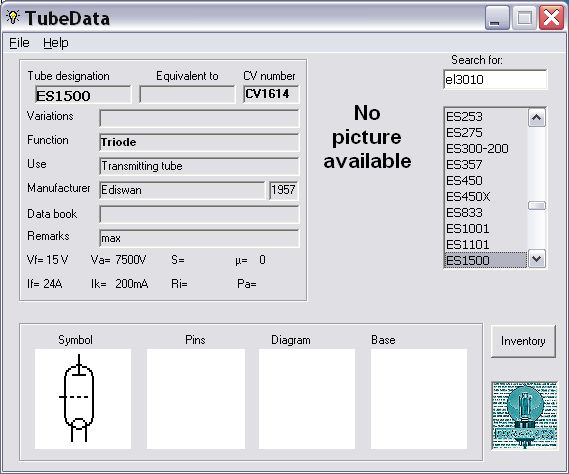
Task: Close the TubeData window
Action: 551,18
